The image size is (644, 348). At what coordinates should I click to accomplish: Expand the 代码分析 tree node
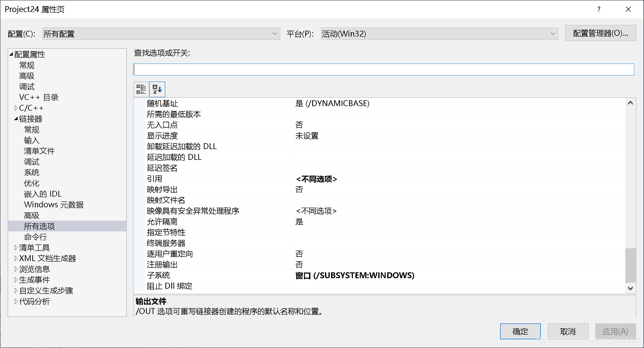pyautogui.click(x=16, y=301)
